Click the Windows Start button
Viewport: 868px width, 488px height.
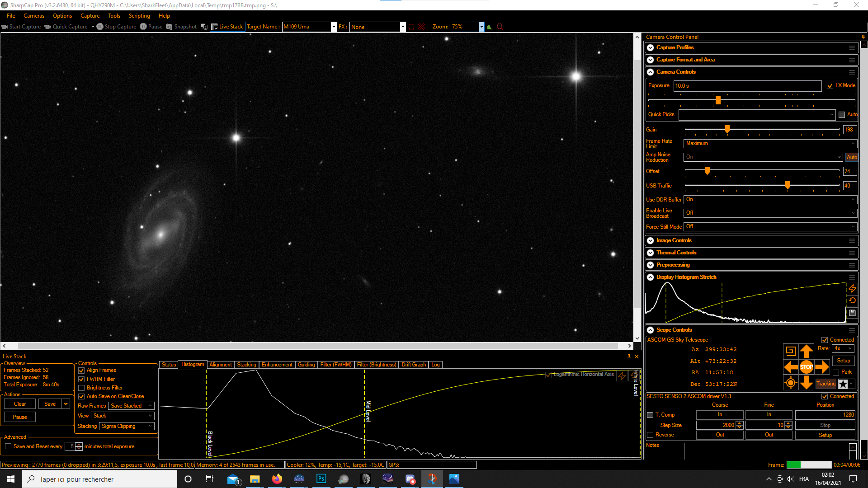tap(11, 479)
